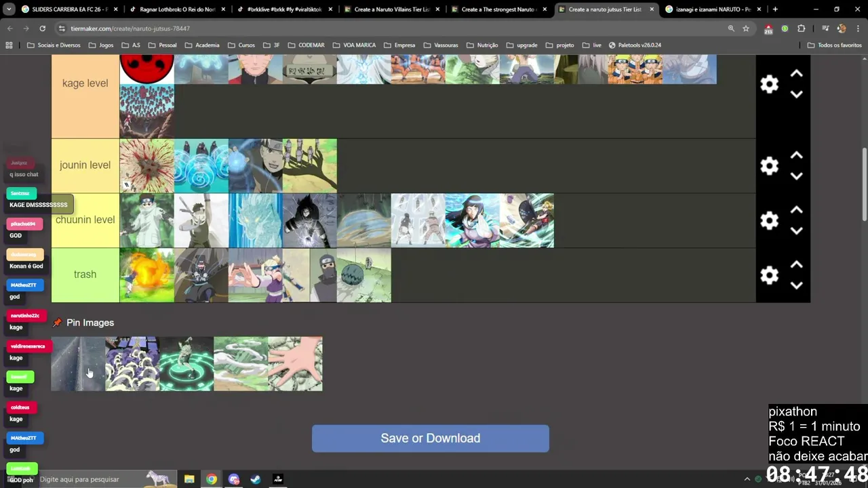Bookmark this page with star icon
Image resolution: width=868 pixels, height=488 pixels.
[746, 28]
